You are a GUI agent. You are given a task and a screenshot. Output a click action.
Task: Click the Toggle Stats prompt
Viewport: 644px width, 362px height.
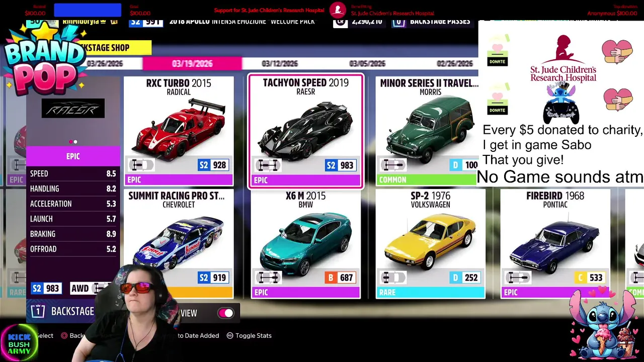click(x=249, y=335)
